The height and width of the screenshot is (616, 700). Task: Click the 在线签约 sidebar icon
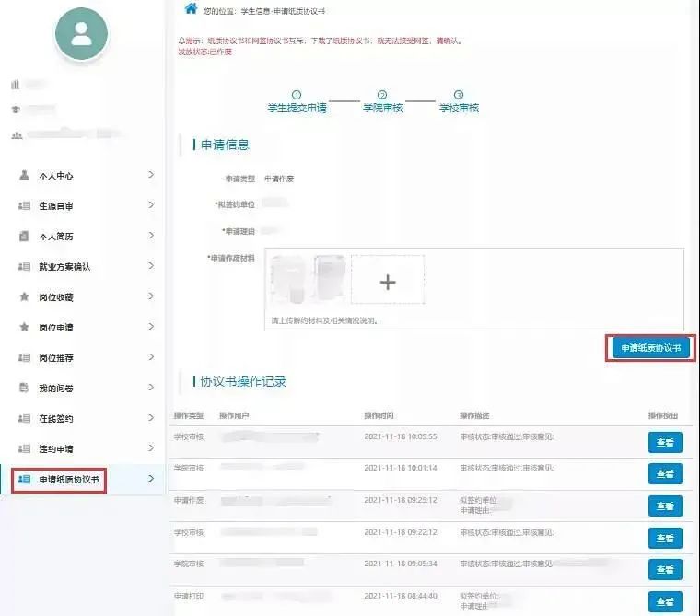[24, 418]
